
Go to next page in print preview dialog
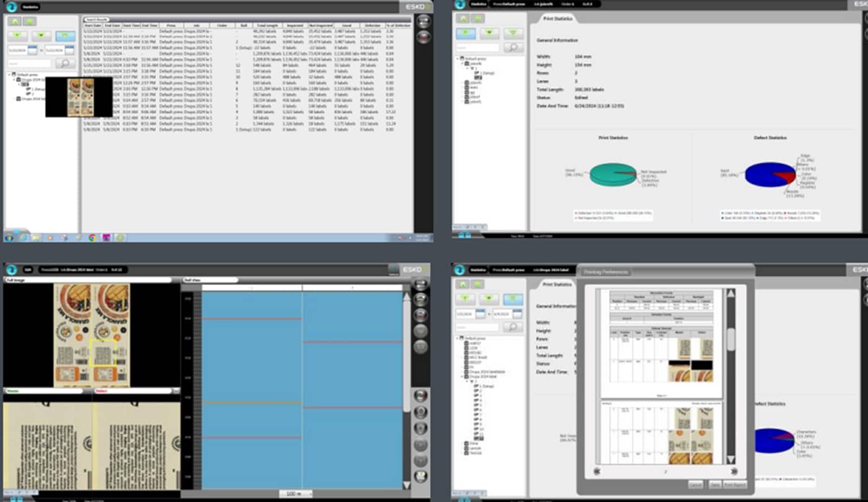(734, 471)
